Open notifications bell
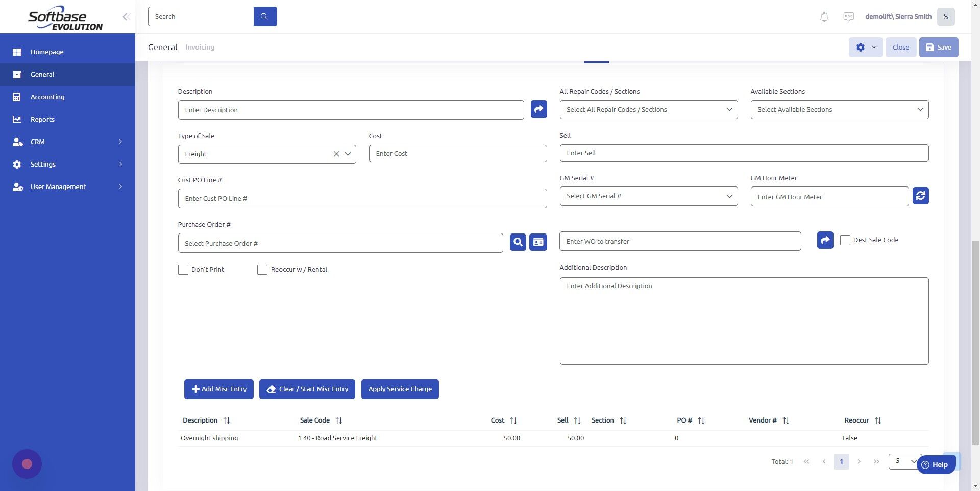The width and height of the screenshot is (980, 491). click(x=823, y=16)
